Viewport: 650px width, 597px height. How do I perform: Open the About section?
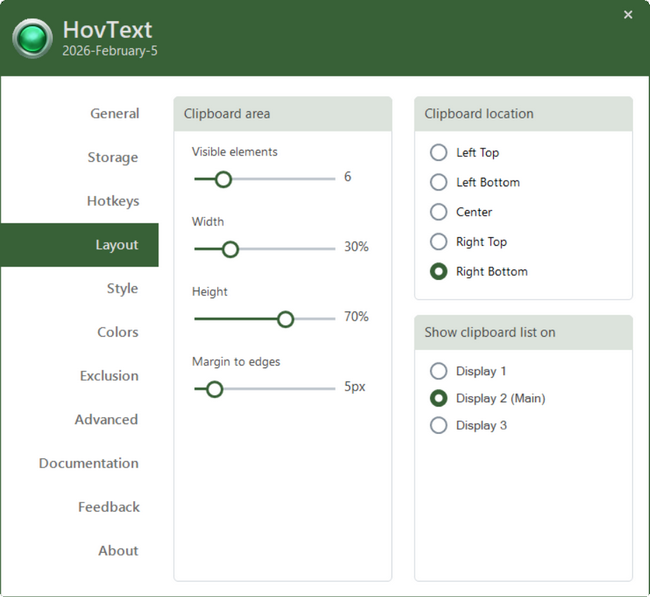tap(118, 551)
